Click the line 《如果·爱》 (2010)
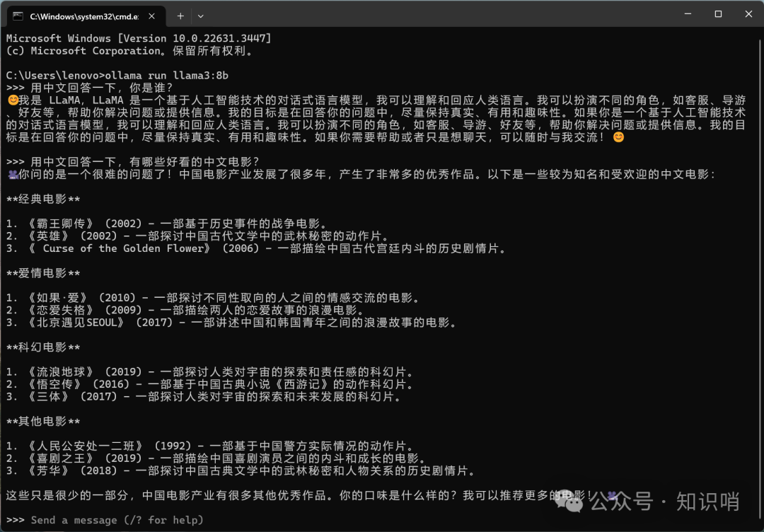The height and width of the screenshot is (532, 764). pos(214,298)
